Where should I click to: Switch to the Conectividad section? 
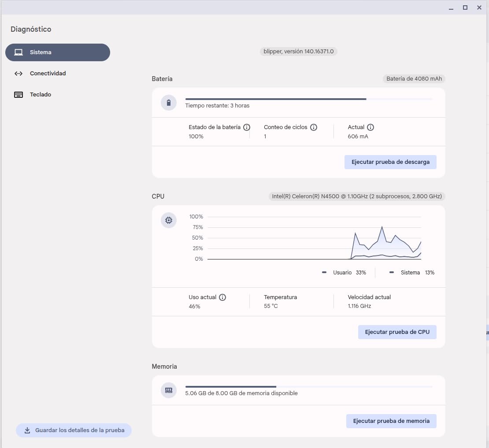click(x=48, y=74)
